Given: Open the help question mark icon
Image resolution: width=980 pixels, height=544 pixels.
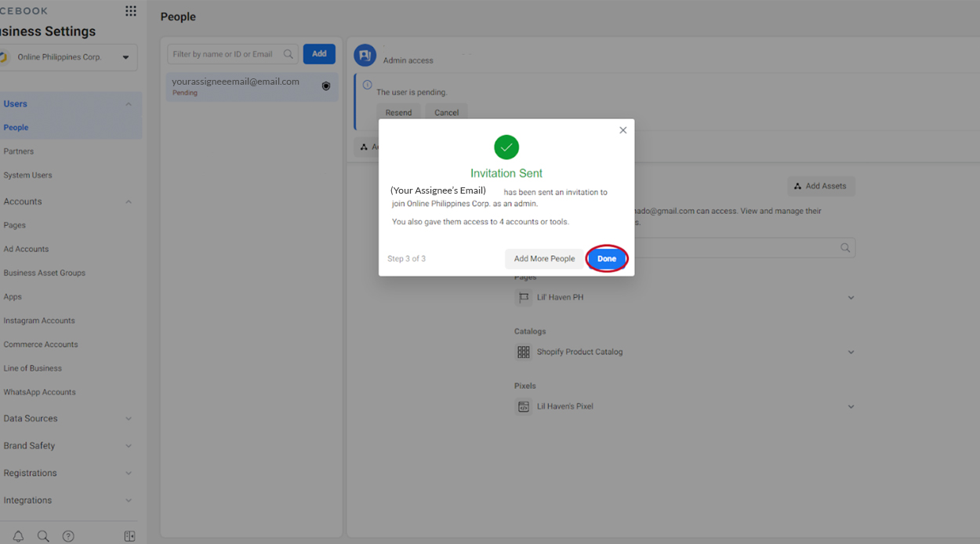Looking at the screenshot, I should (x=68, y=536).
